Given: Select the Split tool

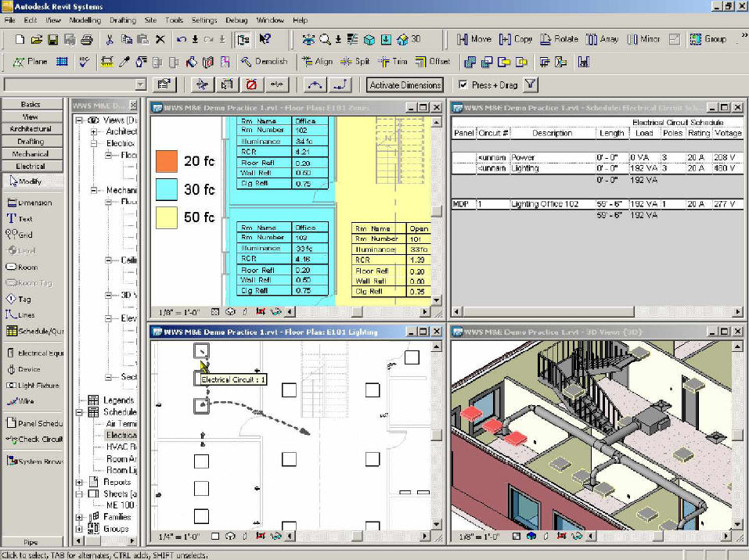Looking at the screenshot, I should pos(355,62).
